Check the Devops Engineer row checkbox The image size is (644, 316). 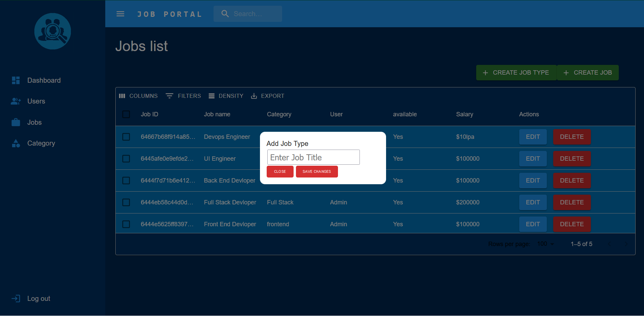pyautogui.click(x=126, y=137)
